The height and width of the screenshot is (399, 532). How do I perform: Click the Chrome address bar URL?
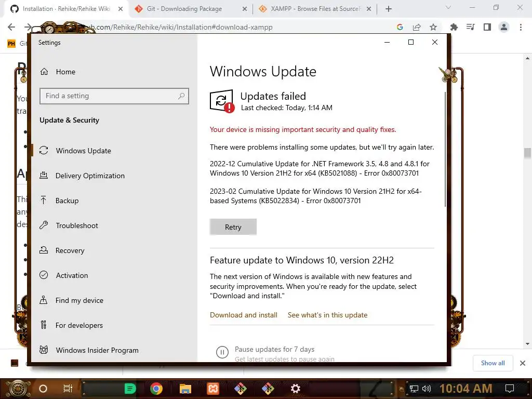point(183,27)
